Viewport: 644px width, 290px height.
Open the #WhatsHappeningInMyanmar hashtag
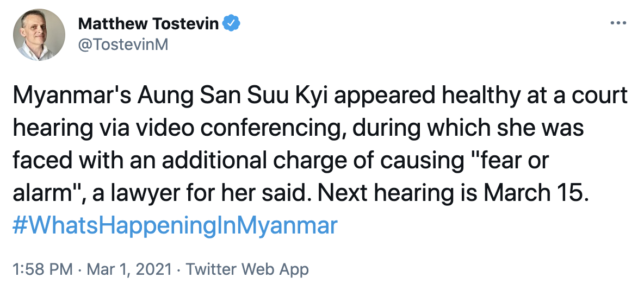(174, 225)
